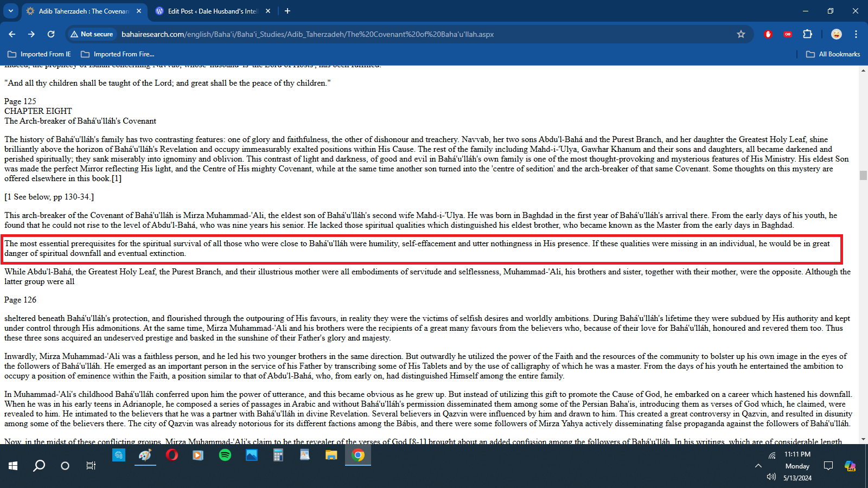The height and width of the screenshot is (488, 868).
Task: Launch Opera browser from the taskbar
Action: pyautogui.click(x=171, y=455)
